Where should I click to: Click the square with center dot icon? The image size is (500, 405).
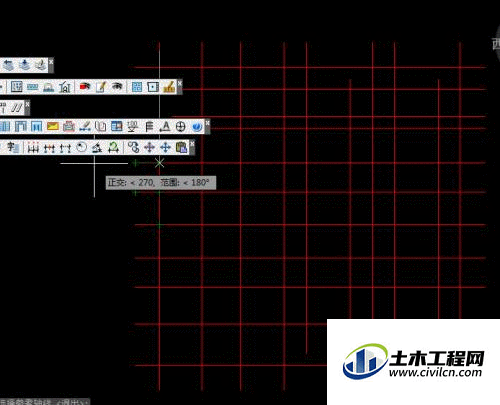153,87
